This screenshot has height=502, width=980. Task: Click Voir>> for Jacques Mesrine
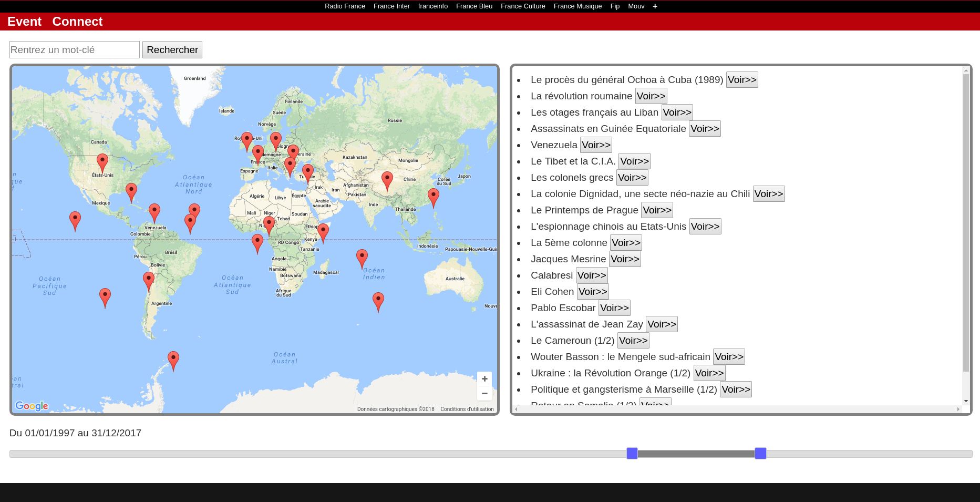[x=625, y=259]
